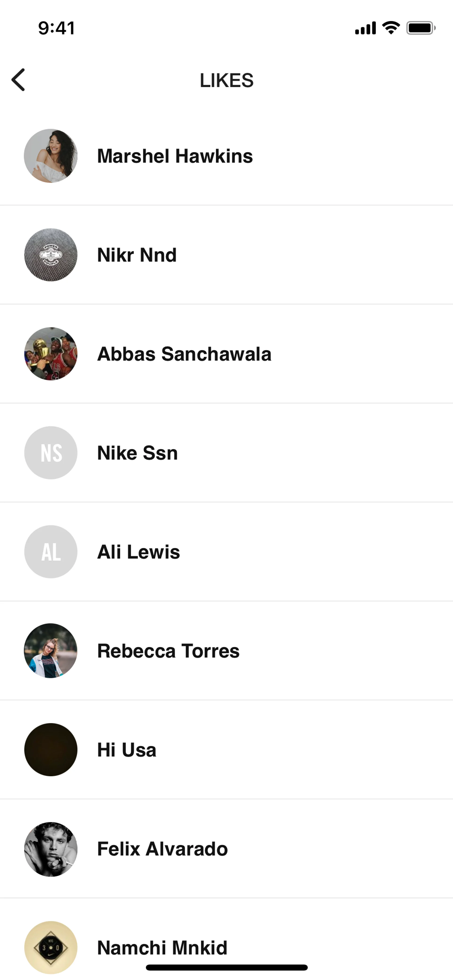Tap Namchi Mnkid's badge avatar

51,947
